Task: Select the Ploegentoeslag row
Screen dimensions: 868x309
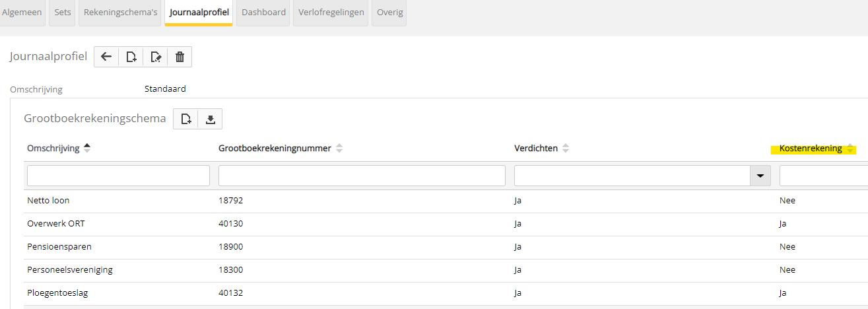Action: [57, 293]
